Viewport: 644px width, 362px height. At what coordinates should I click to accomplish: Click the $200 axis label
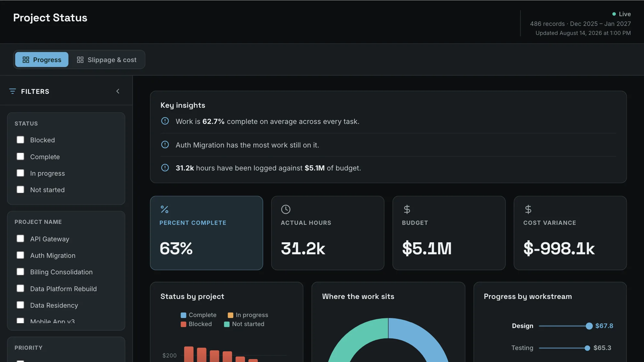170,356
